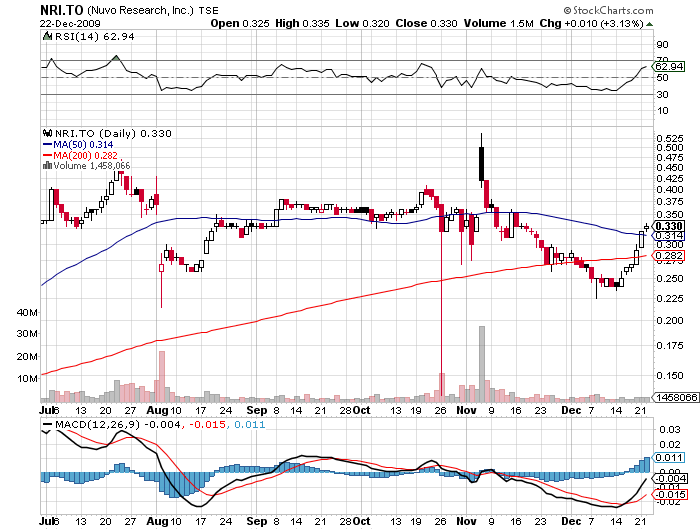Click the Open 0.325 value
Screen dimensions: 700x530
(x=240, y=23)
